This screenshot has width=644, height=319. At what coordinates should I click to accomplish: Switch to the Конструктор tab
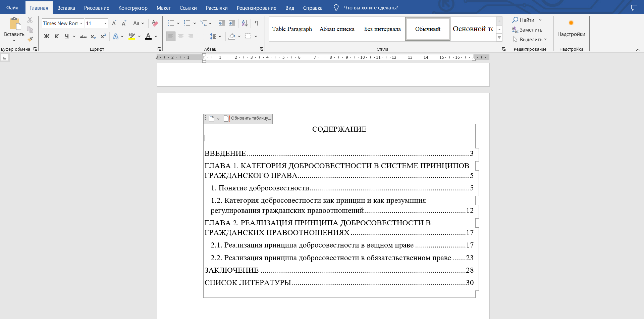pyautogui.click(x=133, y=8)
